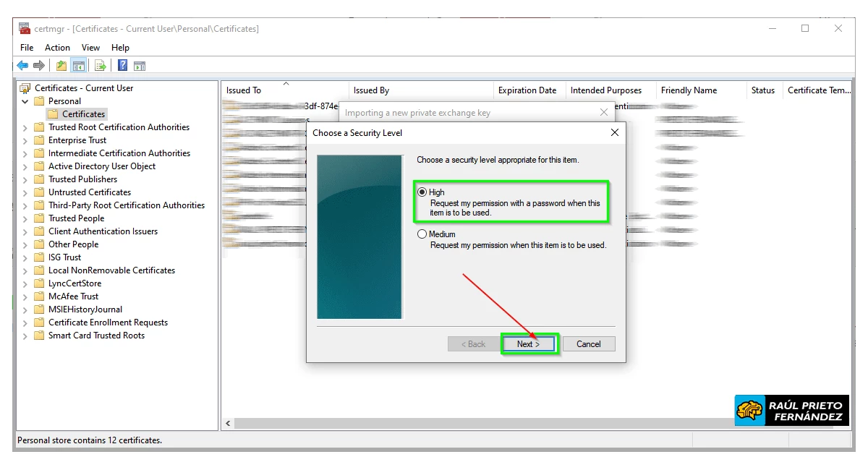Screen dimensions: 868x470
Task: Toggle the Show/Hide Console Tree icon
Action: [79, 66]
